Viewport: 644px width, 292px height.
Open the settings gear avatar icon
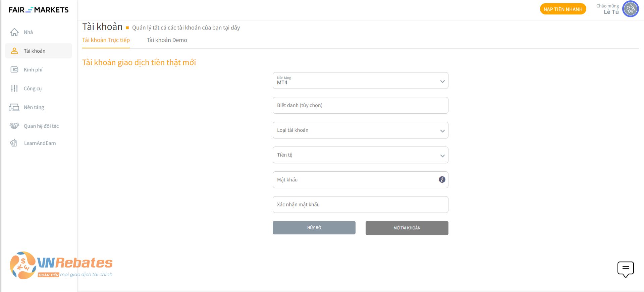coord(631,9)
